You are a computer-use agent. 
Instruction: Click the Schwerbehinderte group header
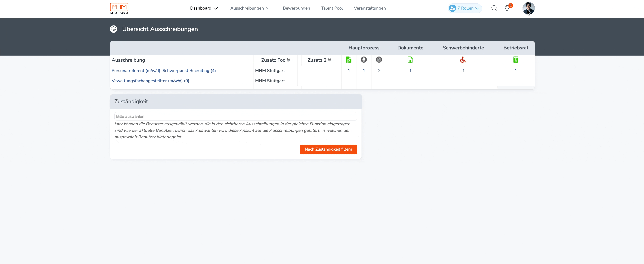click(463, 48)
